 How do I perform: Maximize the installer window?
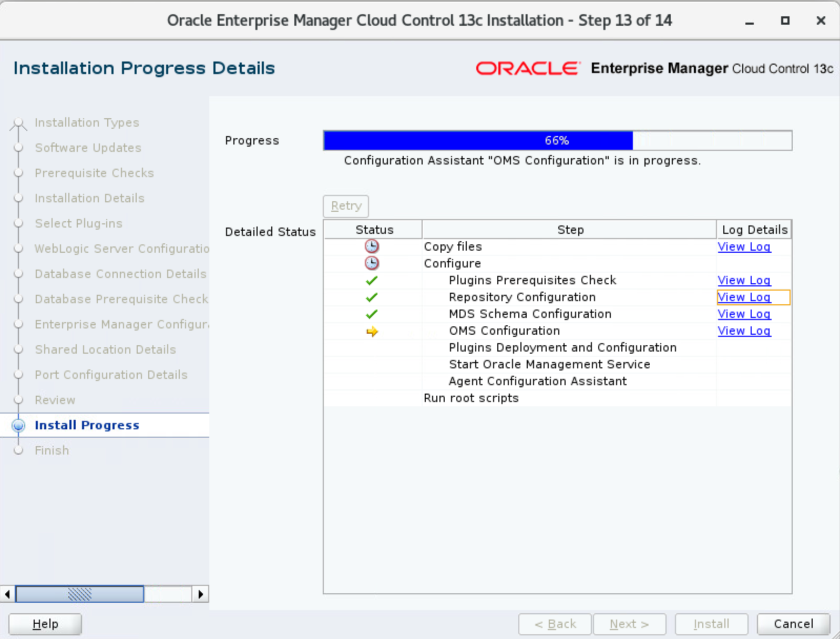pos(785,20)
